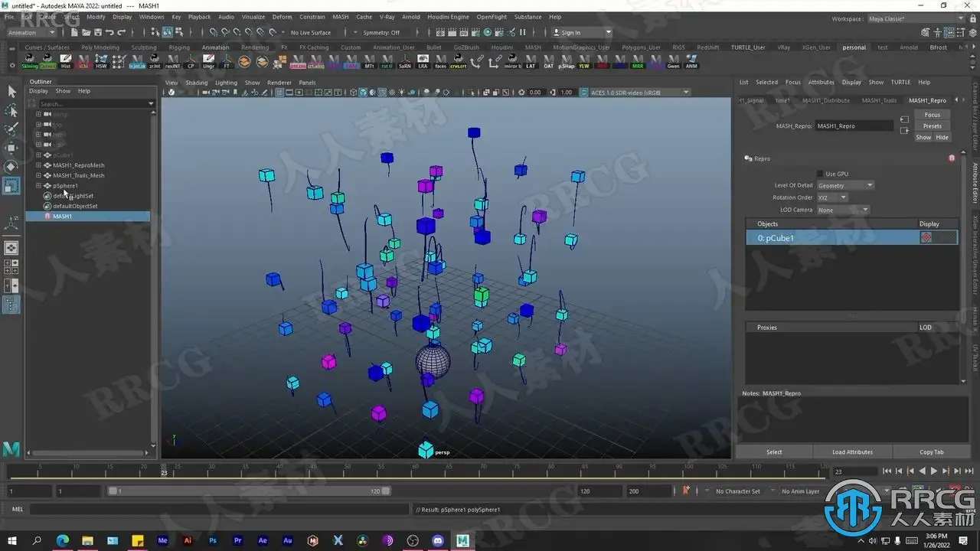980x551 pixels.
Task: Switch to the Rigging shelf tab
Action: point(179,47)
